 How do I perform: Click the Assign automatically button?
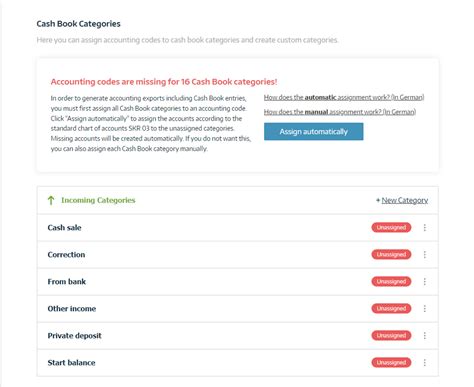pyautogui.click(x=314, y=132)
